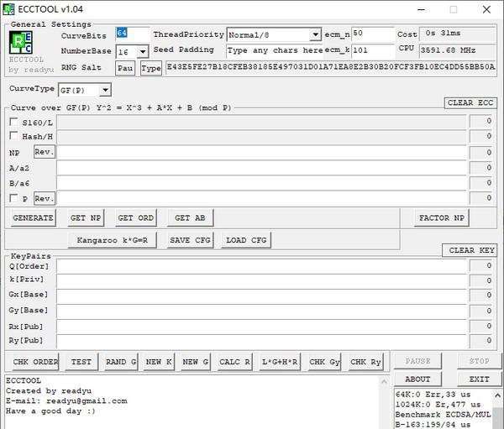The width and height of the screenshot is (504, 429).
Task: Click the TEST button
Action: pyautogui.click(x=81, y=362)
